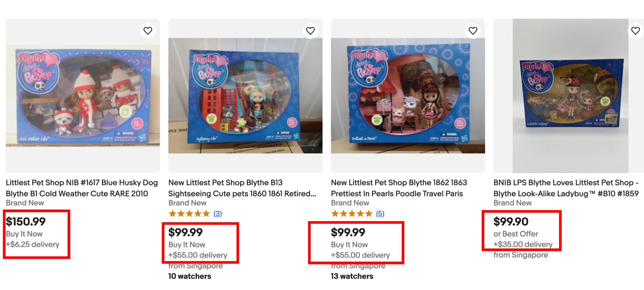The width and height of the screenshot is (644, 290).
Task: Tap the heart icon on Ladybug listing
Action: [x=635, y=30]
